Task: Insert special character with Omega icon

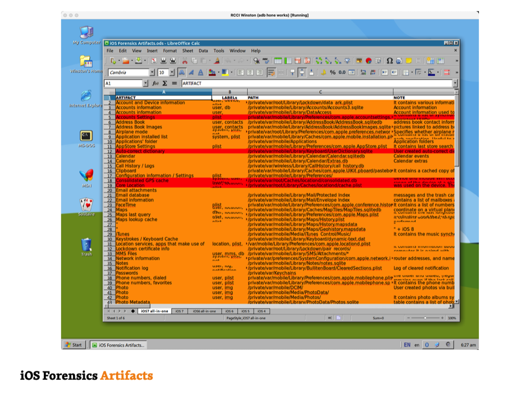Action: 390,61
